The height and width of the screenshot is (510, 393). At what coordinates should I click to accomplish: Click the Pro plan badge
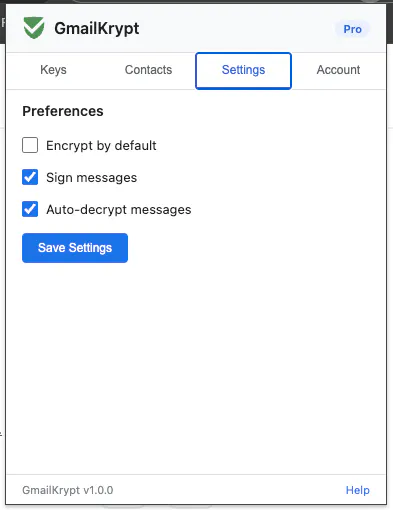[352, 29]
